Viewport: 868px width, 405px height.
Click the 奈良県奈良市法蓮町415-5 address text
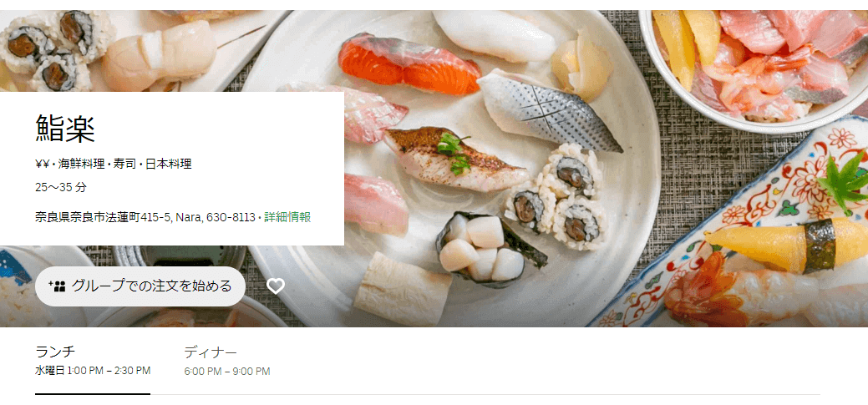[103, 217]
